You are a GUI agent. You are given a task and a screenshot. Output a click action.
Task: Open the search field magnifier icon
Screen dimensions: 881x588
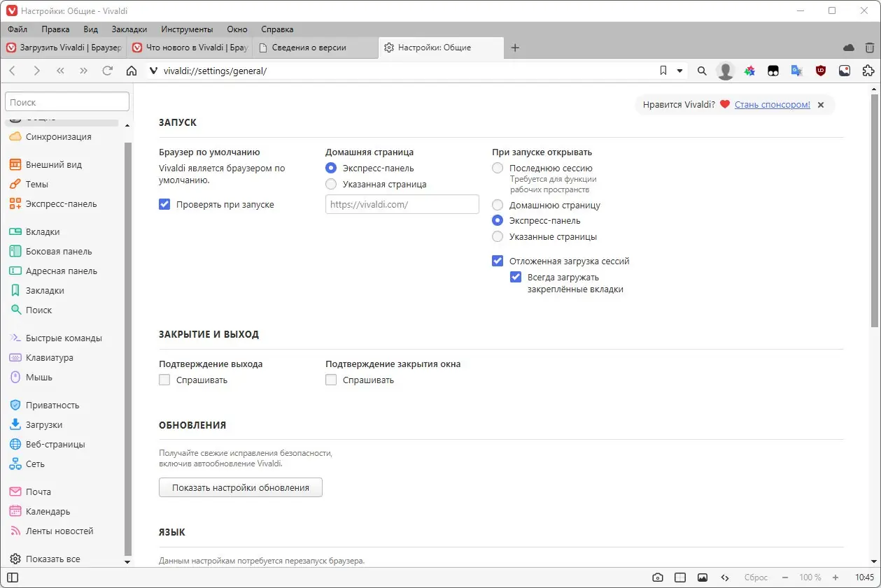pyautogui.click(x=702, y=71)
